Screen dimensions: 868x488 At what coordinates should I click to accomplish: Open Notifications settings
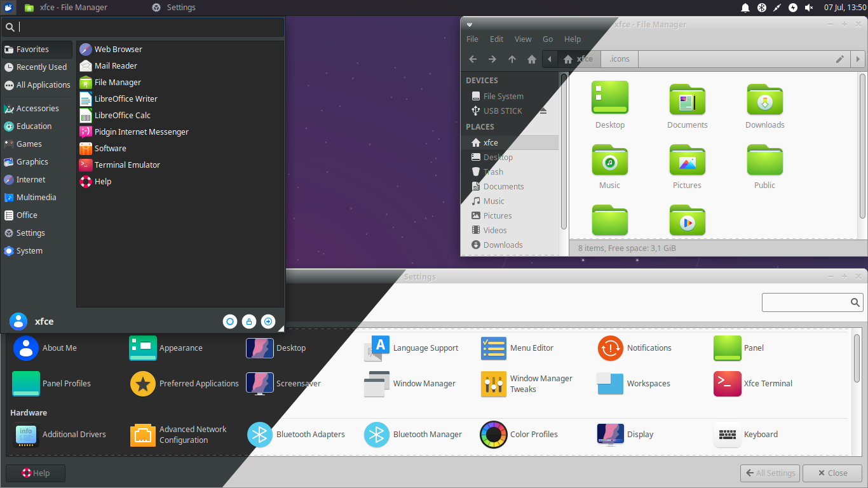click(635, 348)
